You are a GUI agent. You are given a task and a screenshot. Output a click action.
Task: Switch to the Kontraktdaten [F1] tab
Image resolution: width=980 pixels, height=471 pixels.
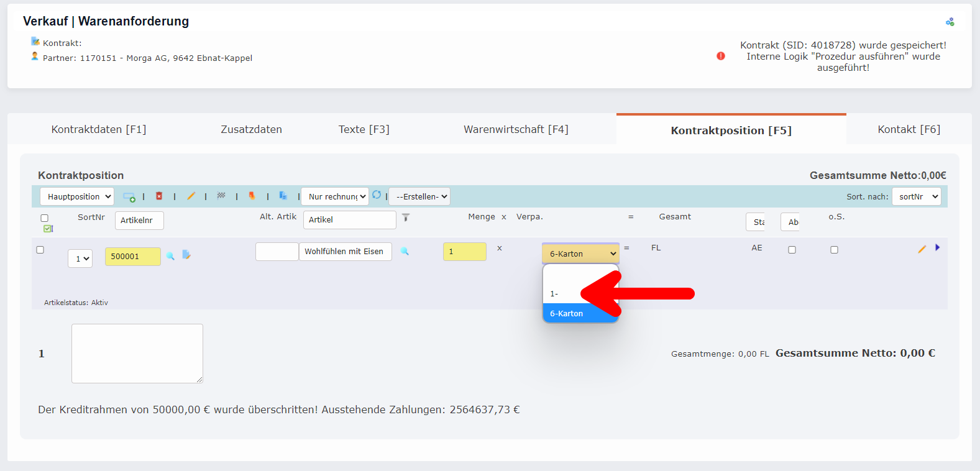coord(99,129)
